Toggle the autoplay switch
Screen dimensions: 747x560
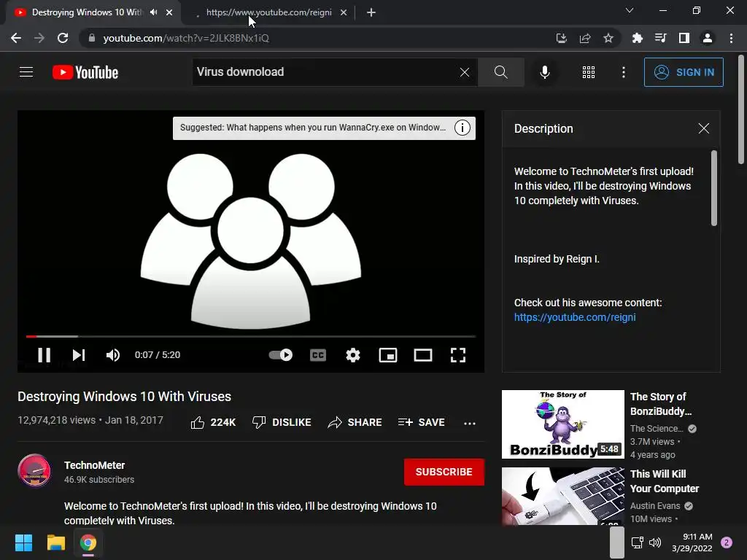tap(281, 355)
